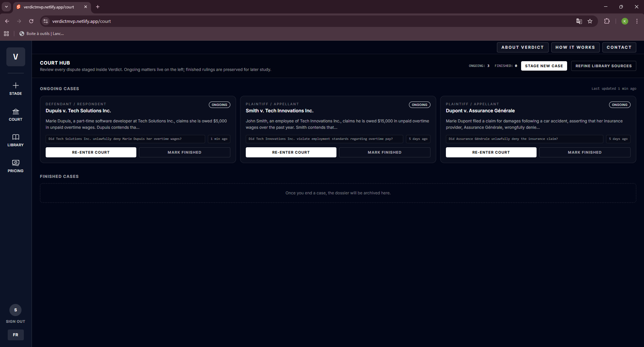Re-enter court for Smith v. Tech Innovations
The height and width of the screenshot is (347, 644).
291,152
